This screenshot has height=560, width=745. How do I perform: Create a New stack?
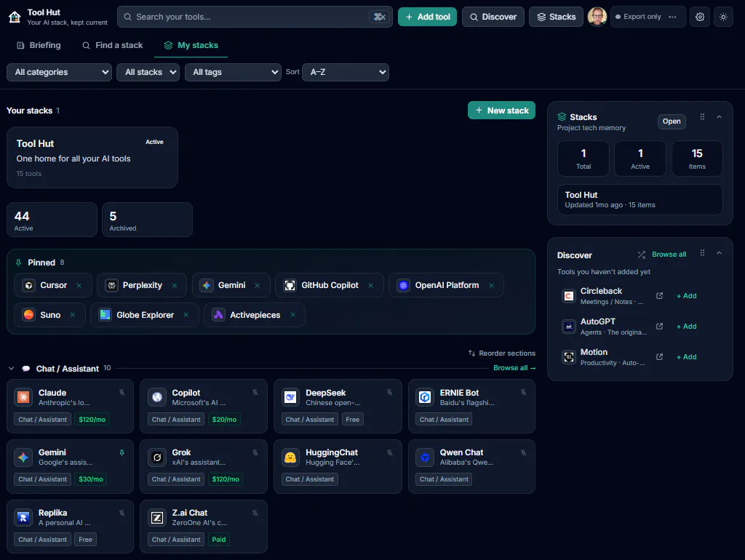pyautogui.click(x=501, y=111)
